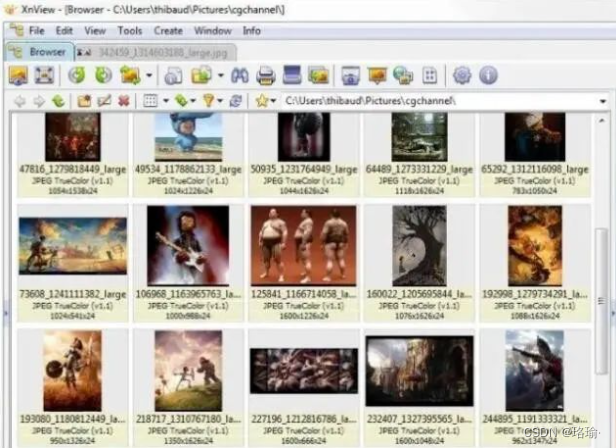This screenshot has height=448, width=616.
Task: Click the Web page globe icon
Action: click(403, 75)
